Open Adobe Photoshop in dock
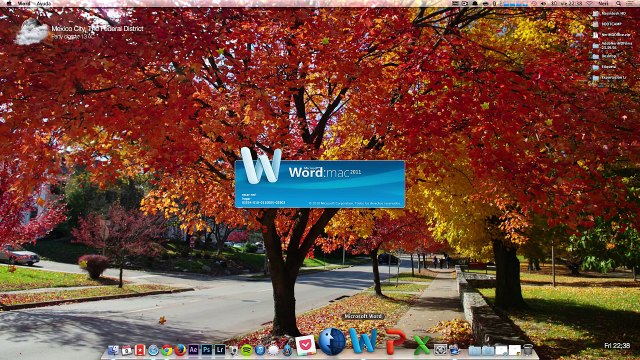 tap(207, 350)
